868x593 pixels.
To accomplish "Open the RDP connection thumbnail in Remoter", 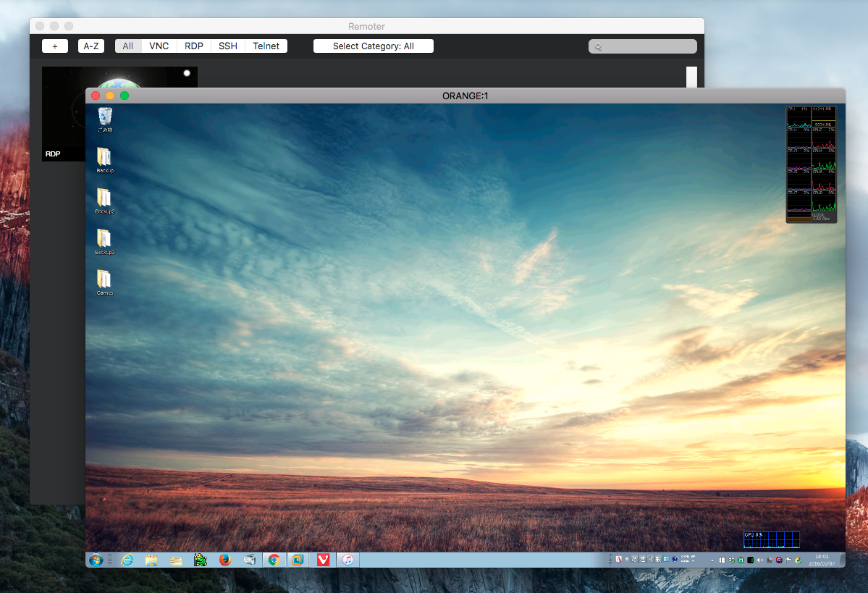I will pyautogui.click(x=64, y=114).
